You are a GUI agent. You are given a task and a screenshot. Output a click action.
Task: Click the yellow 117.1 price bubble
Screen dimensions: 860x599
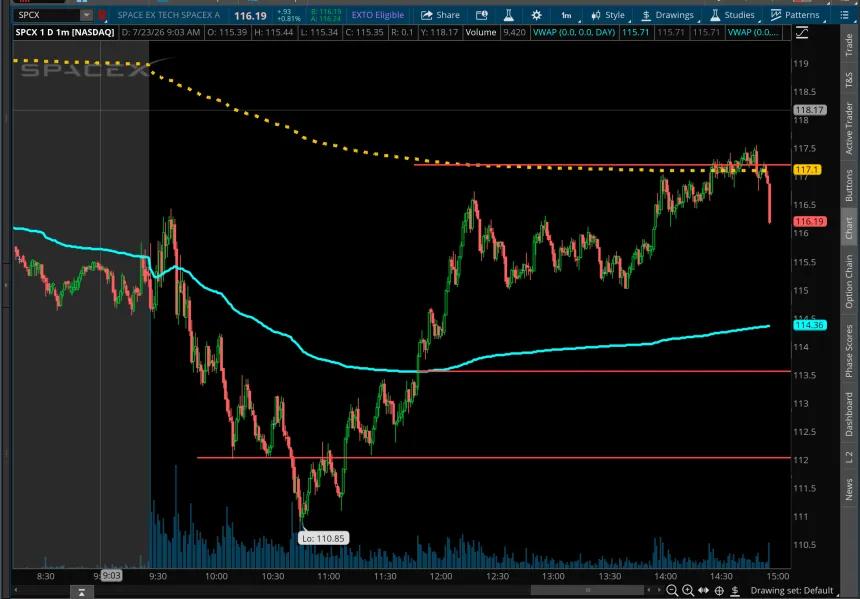click(807, 170)
